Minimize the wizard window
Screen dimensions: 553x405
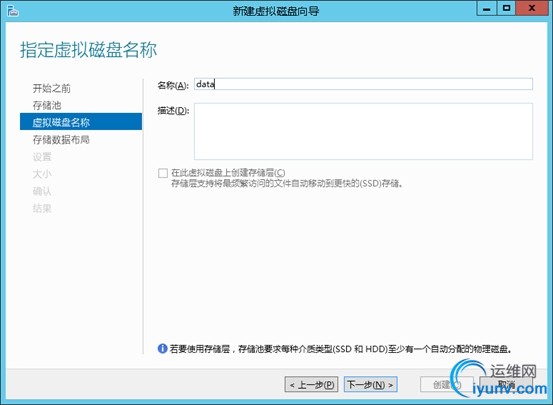coord(487,8)
